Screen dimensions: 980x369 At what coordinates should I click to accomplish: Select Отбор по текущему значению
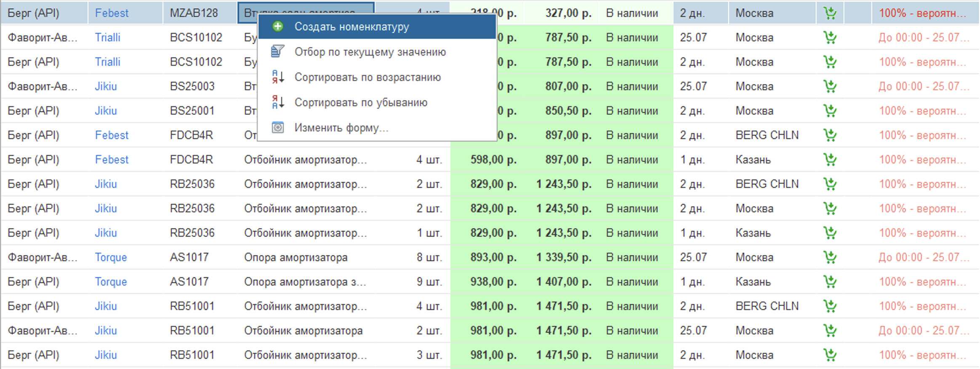point(377,52)
